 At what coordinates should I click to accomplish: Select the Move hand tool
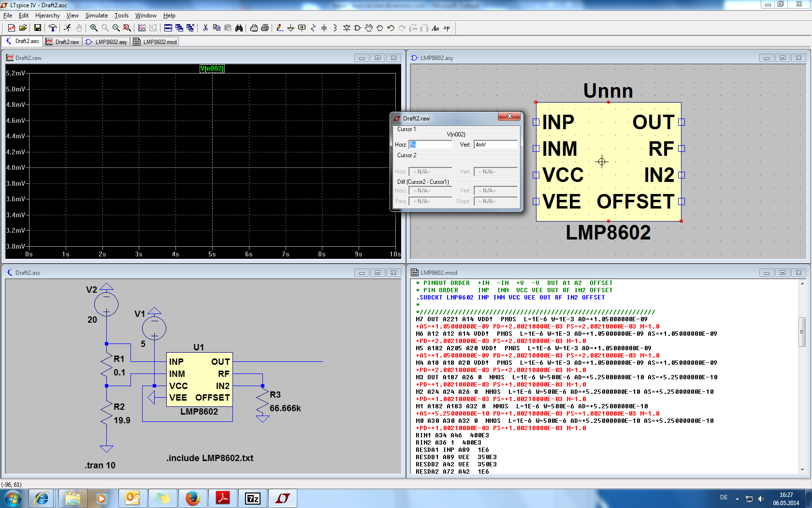(369, 28)
